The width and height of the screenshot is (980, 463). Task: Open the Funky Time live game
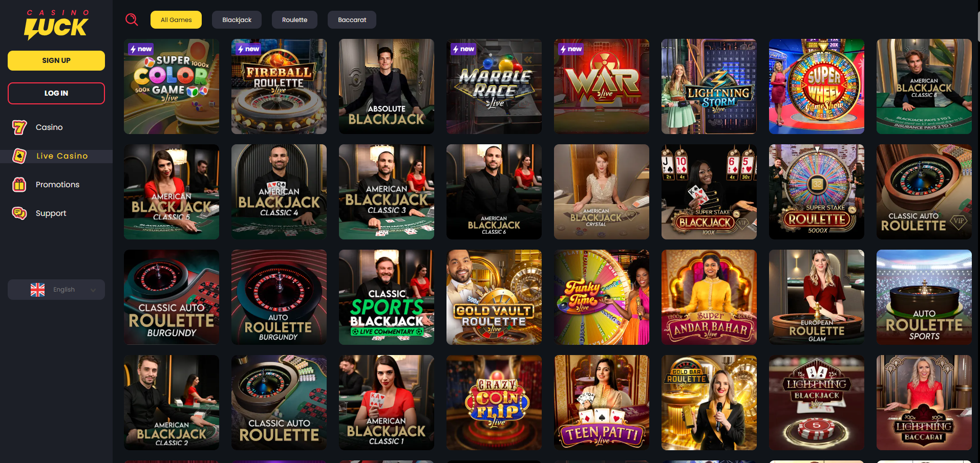coord(602,297)
